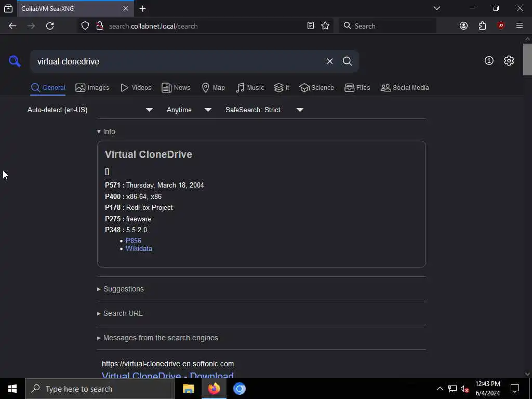Image resolution: width=532 pixels, height=399 pixels.
Task: Switch to It category tab
Action: tap(282, 88)
